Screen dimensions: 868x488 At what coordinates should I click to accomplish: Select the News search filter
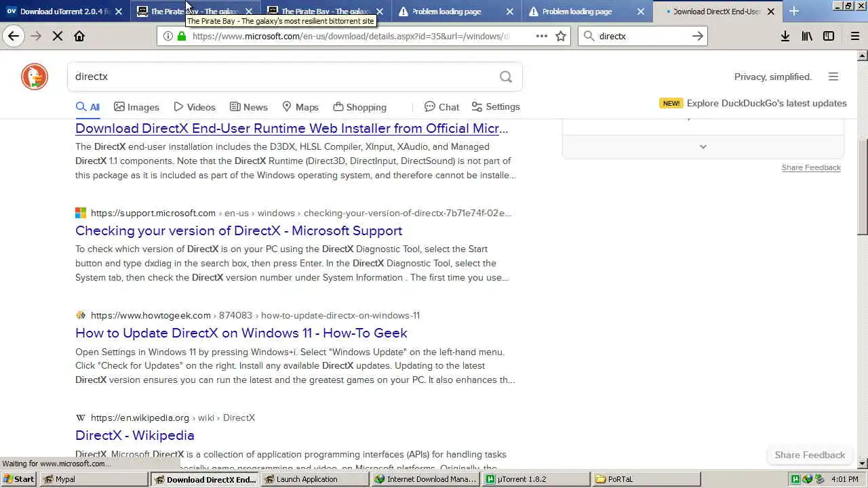coord(248,107)
